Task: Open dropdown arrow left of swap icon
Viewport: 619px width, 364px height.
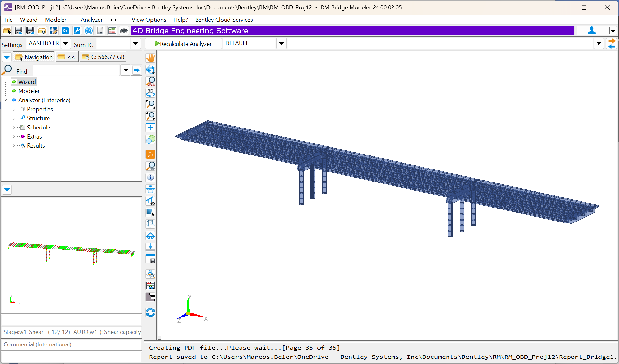Action: click(599, 44)
